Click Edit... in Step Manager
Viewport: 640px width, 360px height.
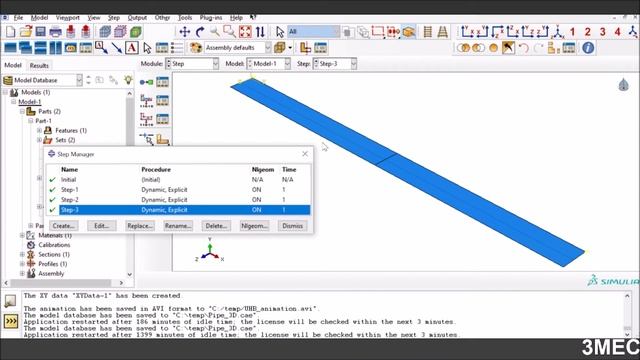[101, 226]
